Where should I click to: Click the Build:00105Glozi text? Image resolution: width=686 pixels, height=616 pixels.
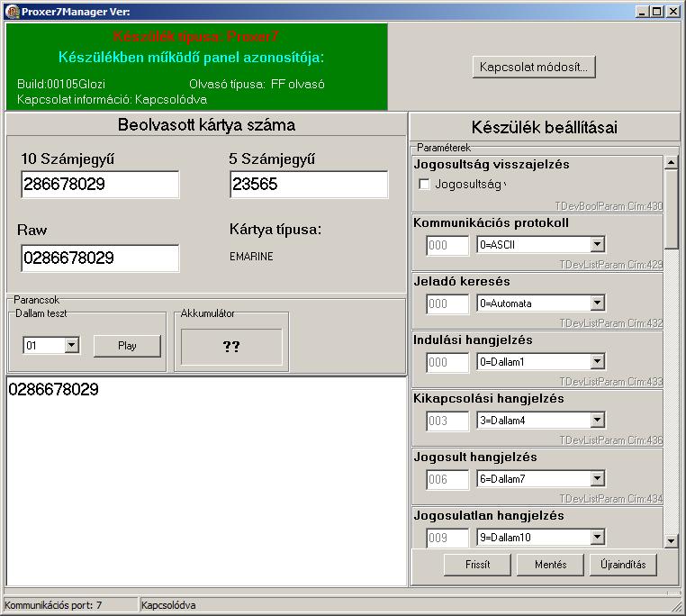click(x=61, y=84)
